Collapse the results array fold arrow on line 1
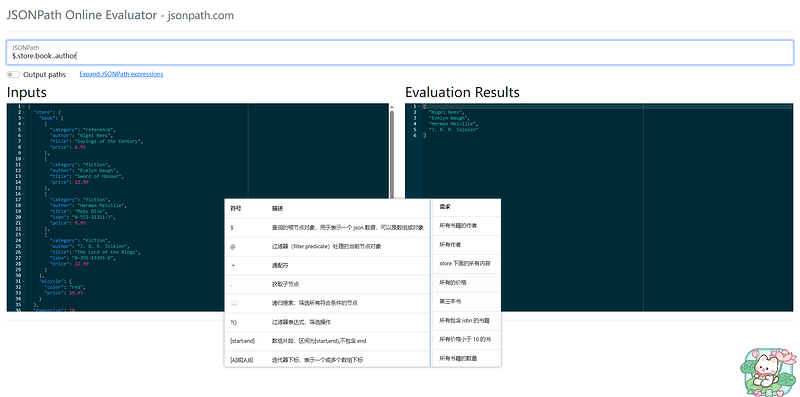This screenshot has height=397, width=800. coord(419,106)
